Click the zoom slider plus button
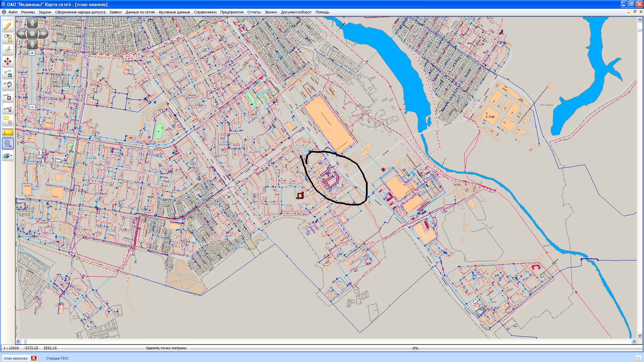 (x=32, y=53)
